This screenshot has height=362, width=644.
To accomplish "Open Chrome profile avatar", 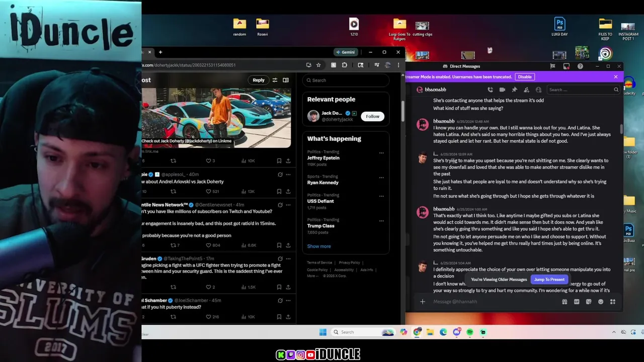I will [387, 65].
